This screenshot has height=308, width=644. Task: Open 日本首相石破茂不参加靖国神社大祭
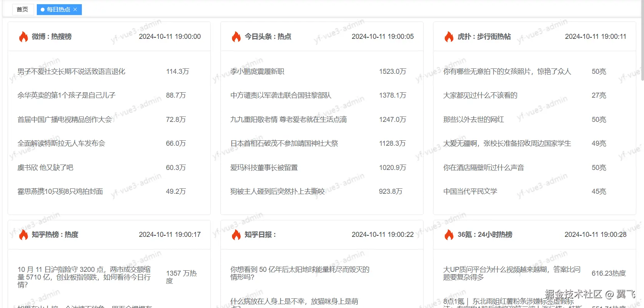(x=284, y=143)
